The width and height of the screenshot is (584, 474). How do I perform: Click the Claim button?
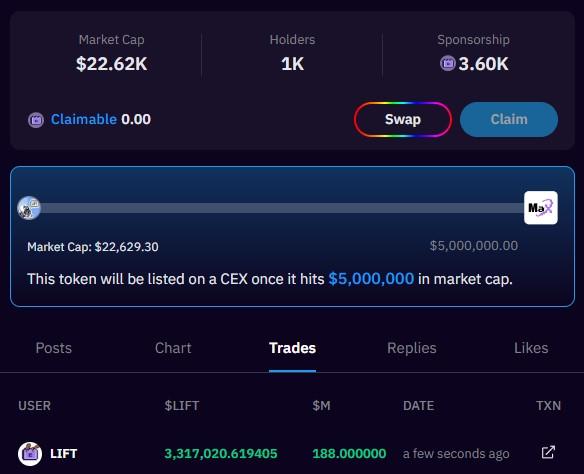(x=509, y=120)
